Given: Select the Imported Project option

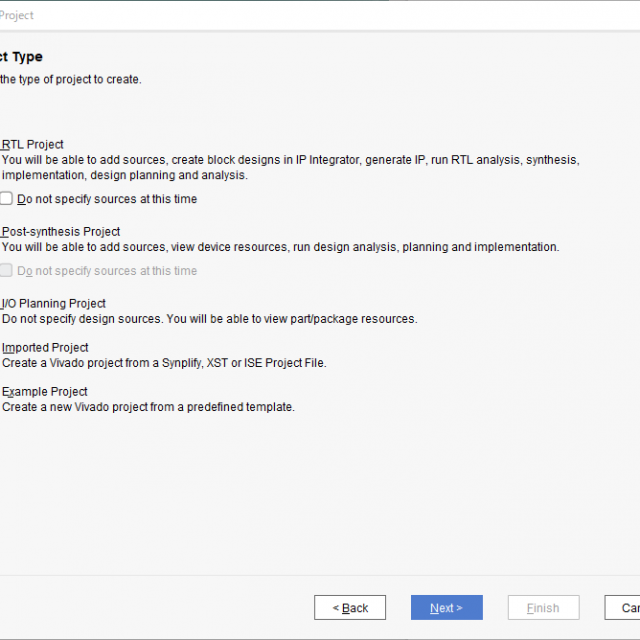Looking at the screenshot, I should (45, 348).
